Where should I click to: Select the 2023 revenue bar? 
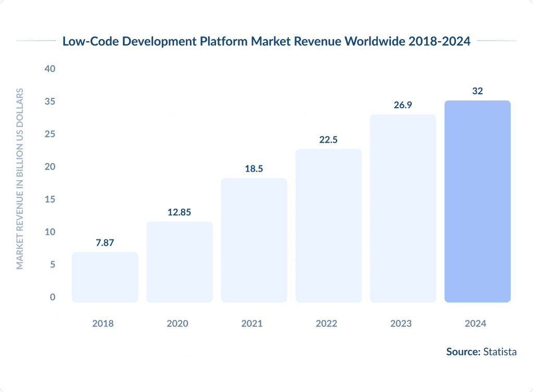[403, 208]
